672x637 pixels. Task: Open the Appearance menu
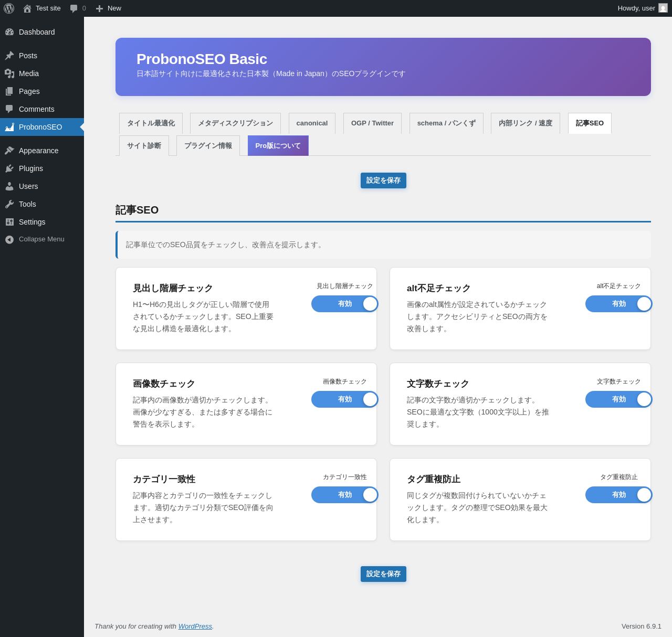(42, 151)
